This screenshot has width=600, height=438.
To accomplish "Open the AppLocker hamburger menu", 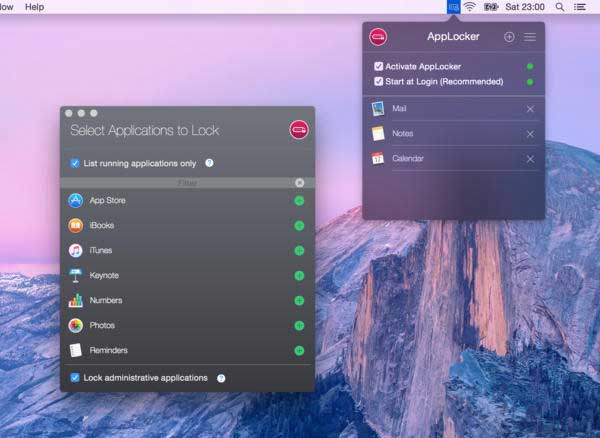I will [530, 37].
